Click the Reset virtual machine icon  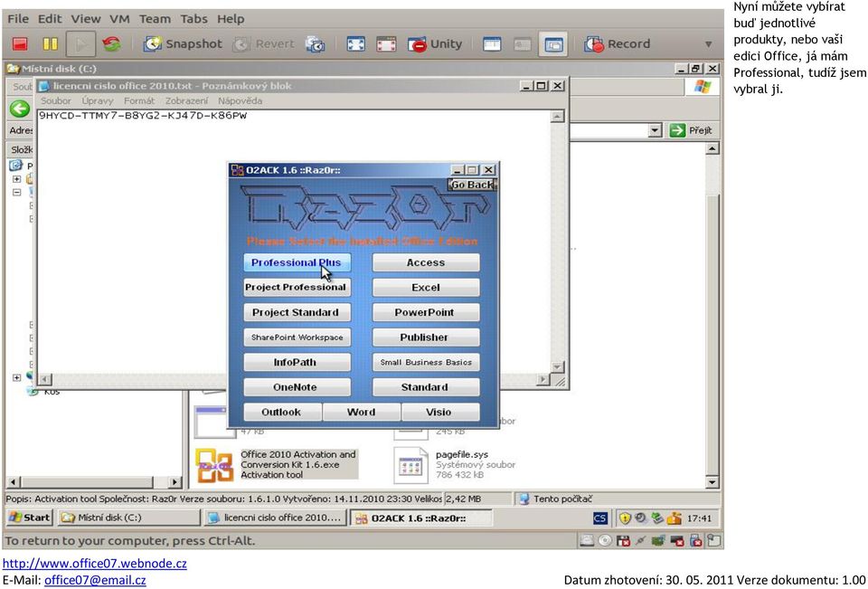(x=112, y=43)
